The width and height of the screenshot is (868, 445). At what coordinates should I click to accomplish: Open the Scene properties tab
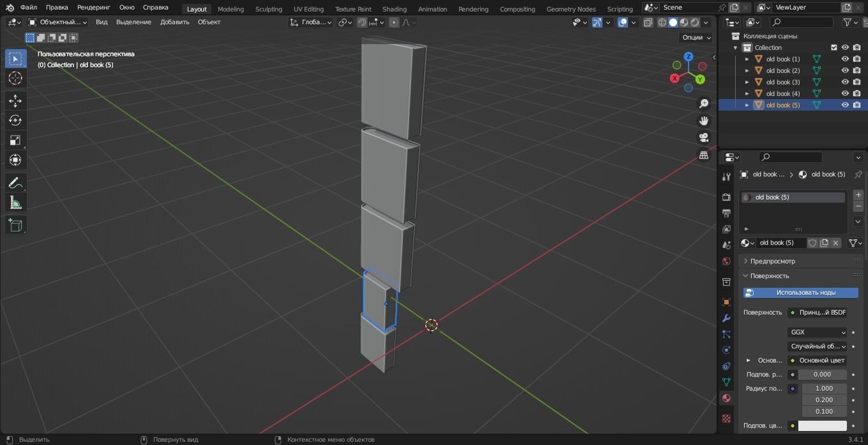coord(726,245)
